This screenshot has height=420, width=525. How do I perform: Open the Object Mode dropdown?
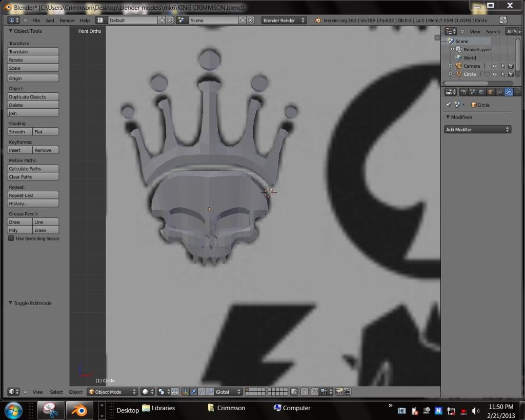tap(112, 391)
